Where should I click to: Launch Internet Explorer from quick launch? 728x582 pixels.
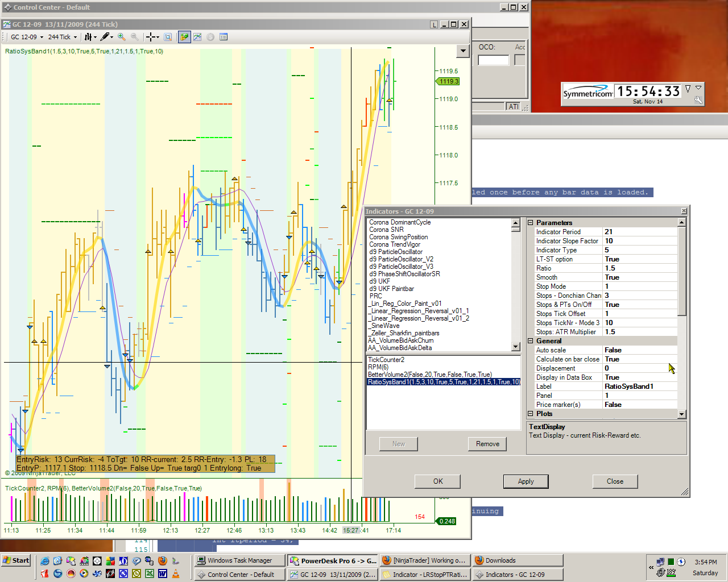coord(45,561)
